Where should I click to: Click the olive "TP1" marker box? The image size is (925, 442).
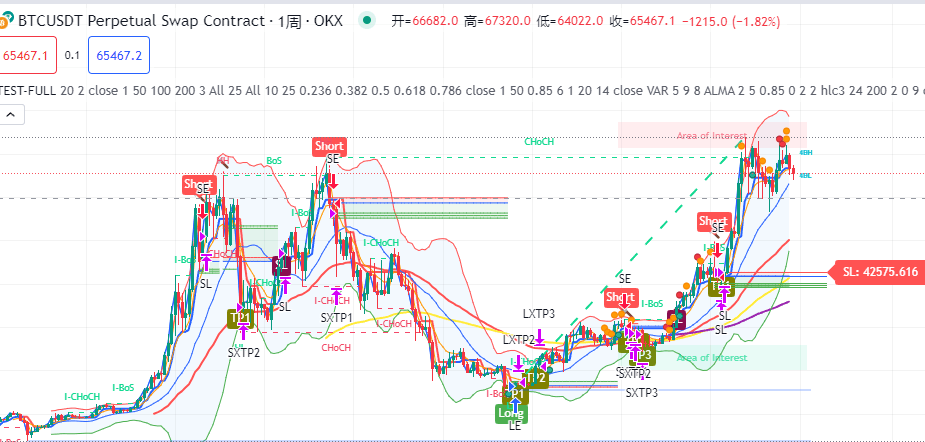[x=240, y=319]
